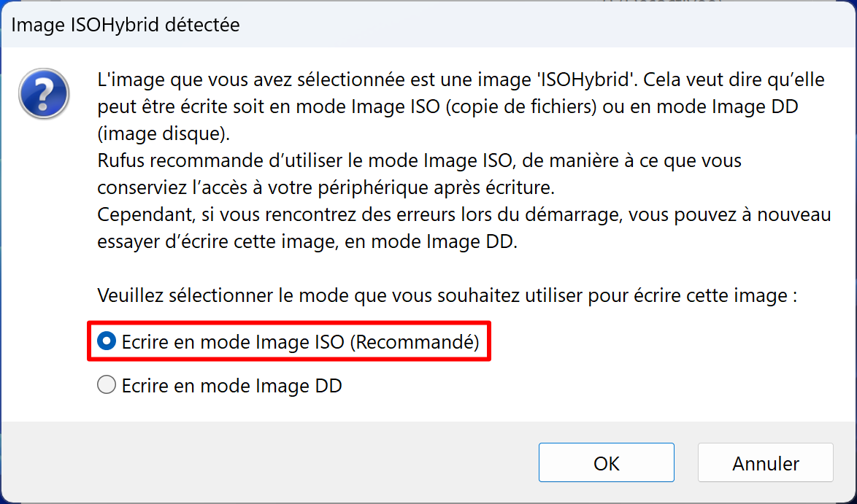Click the word 'ISOHybrid' in the dialog title
This screenshot has width=857, height=504.
coord(124,25)
